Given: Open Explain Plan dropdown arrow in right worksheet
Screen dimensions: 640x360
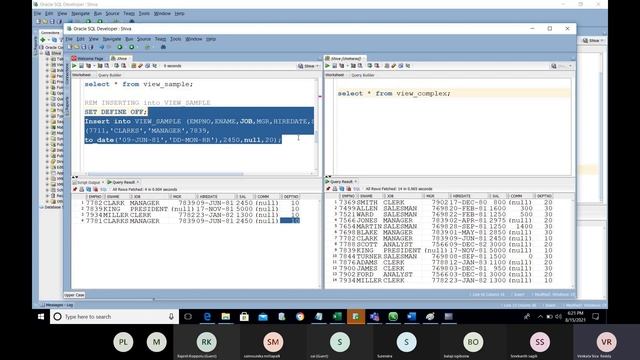Looking at the screenshot, I should pos(347,66).
